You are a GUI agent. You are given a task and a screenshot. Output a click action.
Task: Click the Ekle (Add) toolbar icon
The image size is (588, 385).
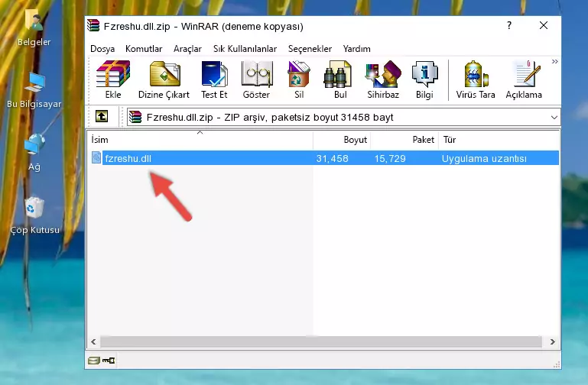113,74
